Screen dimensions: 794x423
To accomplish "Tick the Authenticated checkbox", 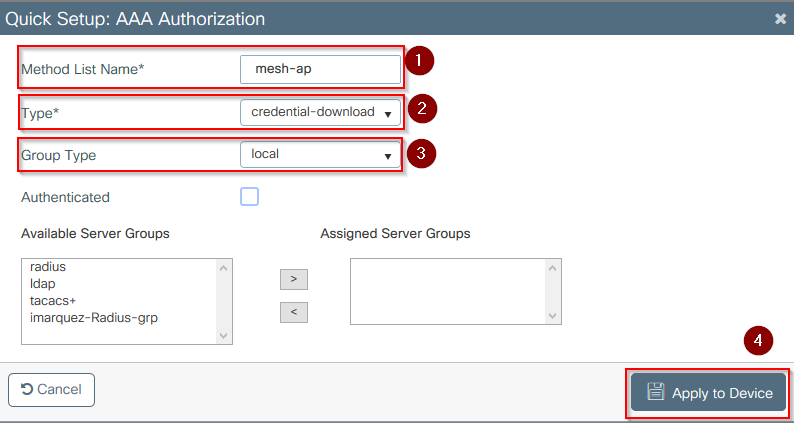I will 250,197.
